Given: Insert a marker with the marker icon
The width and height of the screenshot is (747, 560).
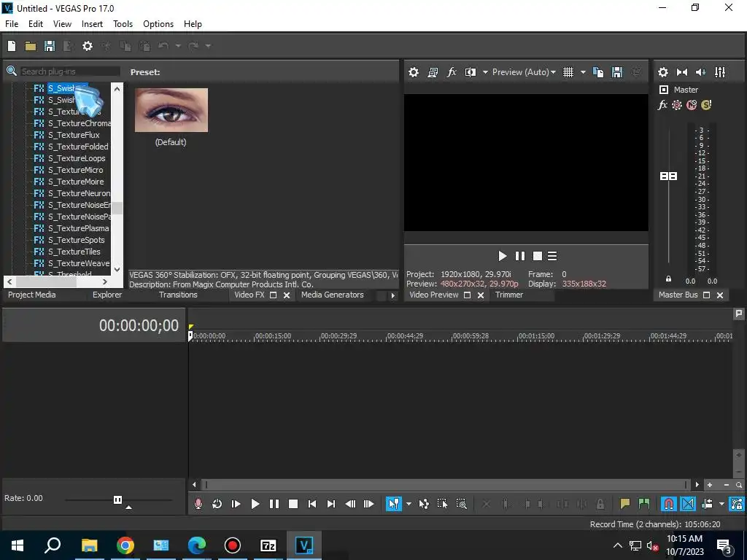Looking at the screenshot, I should pos(624,504).
